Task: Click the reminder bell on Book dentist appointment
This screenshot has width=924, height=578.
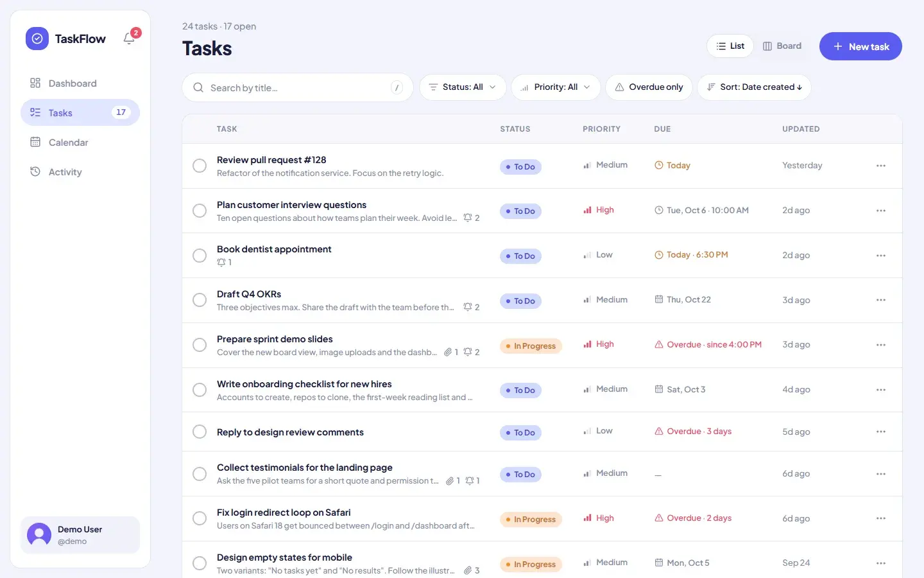Action: (x=221, y=262)
